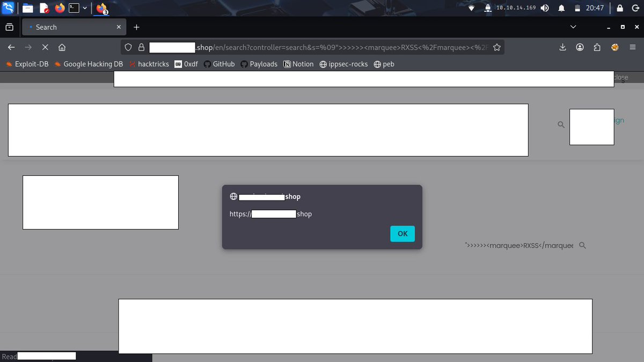
Task: Open a new browser tab
Action: pos(136,27)
